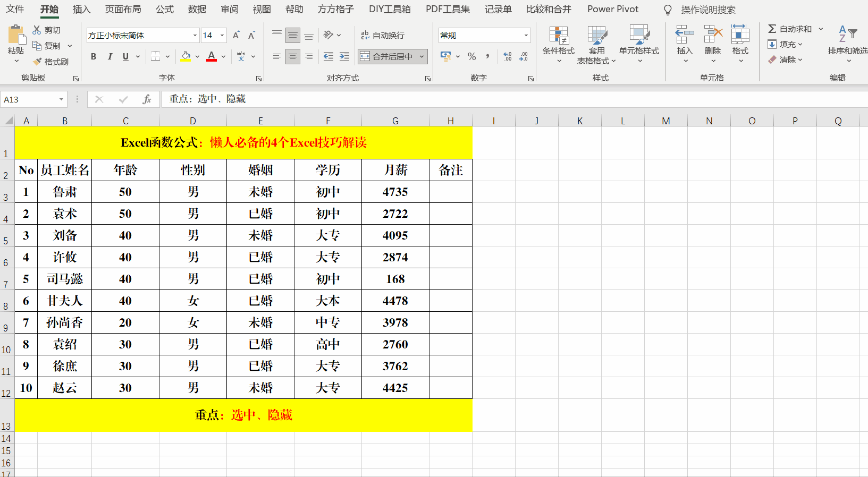The height and width of the screenshot is (477, 868).
Task: Open the Fill (填充) dropdown
Action: point(785,44)
